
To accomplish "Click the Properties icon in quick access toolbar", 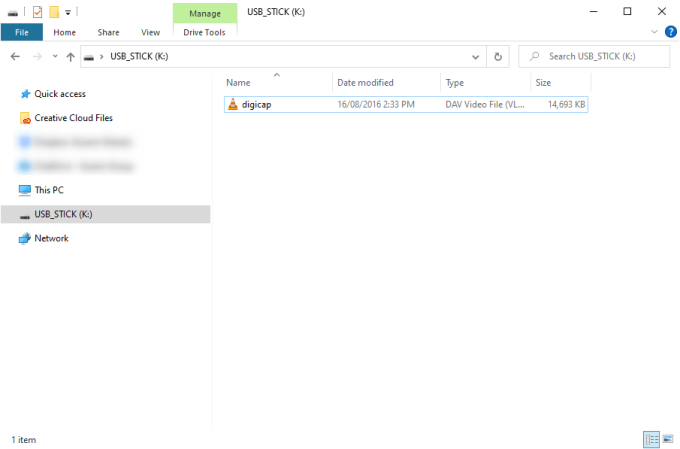I will point(38,12).
